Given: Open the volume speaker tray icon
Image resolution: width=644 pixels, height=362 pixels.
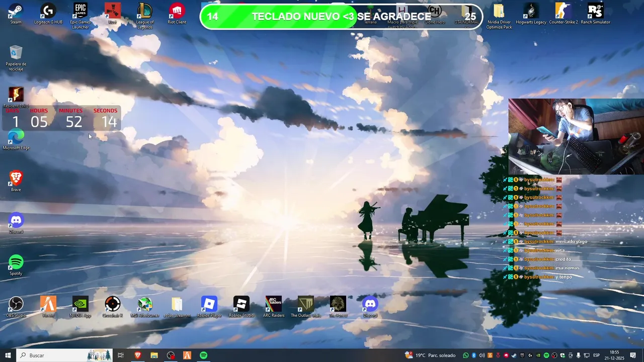Looking at the screenshot, I should tap(481, 355).
